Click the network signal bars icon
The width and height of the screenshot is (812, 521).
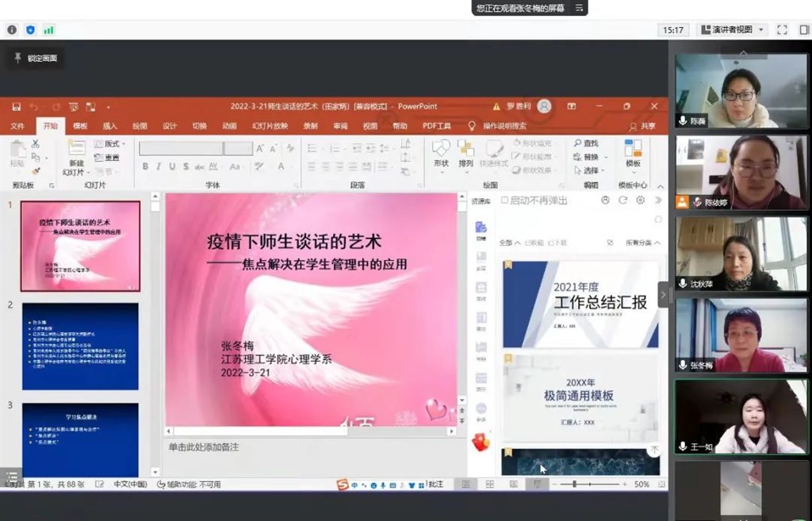coord(49,30)
